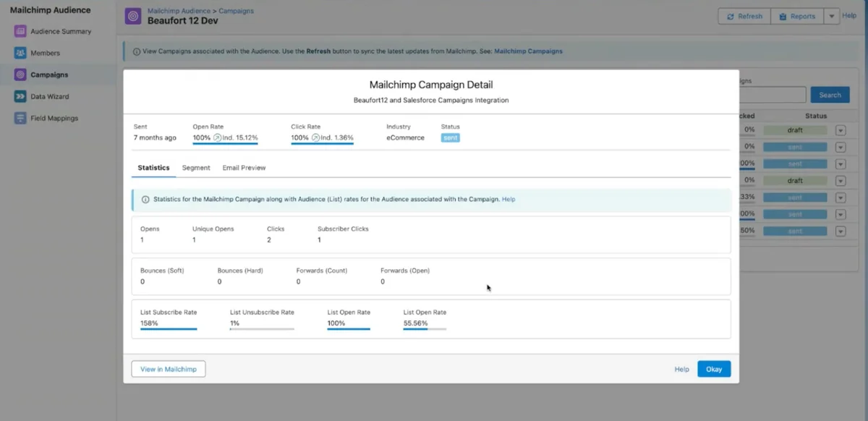Click the Click Rate 100% indicator bar
Image resolution: width=868 pixels, height=421 pixels.
(323, 143)
